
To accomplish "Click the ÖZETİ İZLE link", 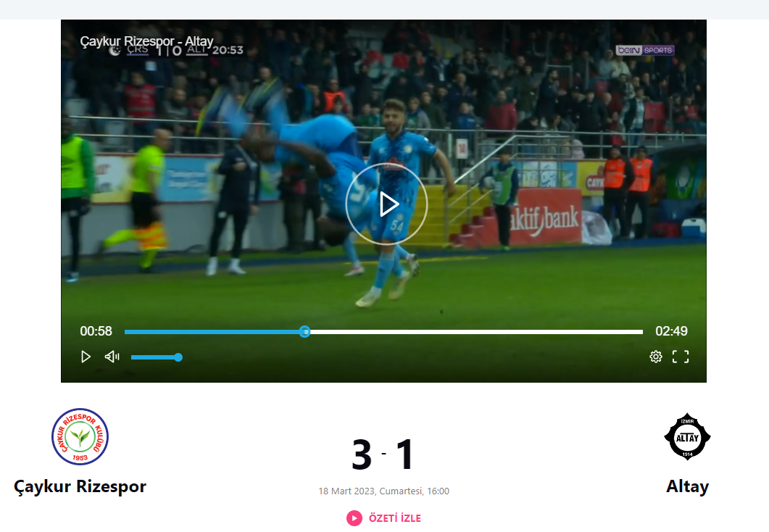I will coord(395,518).
